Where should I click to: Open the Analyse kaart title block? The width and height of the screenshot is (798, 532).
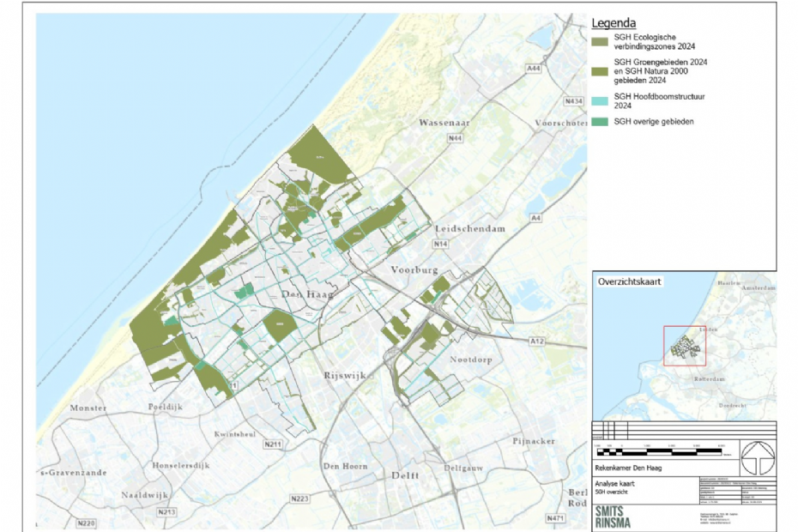pos(616,482)
